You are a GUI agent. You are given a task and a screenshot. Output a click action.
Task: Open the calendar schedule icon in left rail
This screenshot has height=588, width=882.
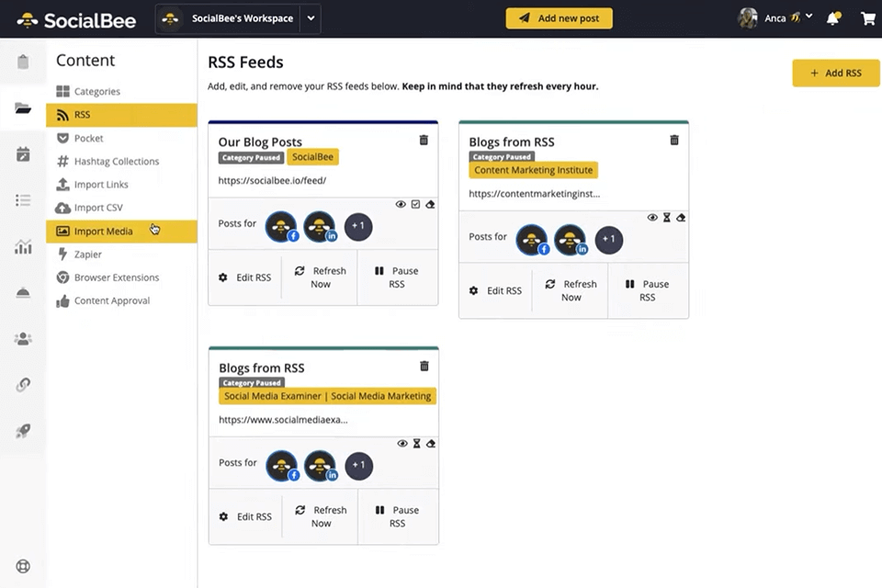tap(23, 154)
